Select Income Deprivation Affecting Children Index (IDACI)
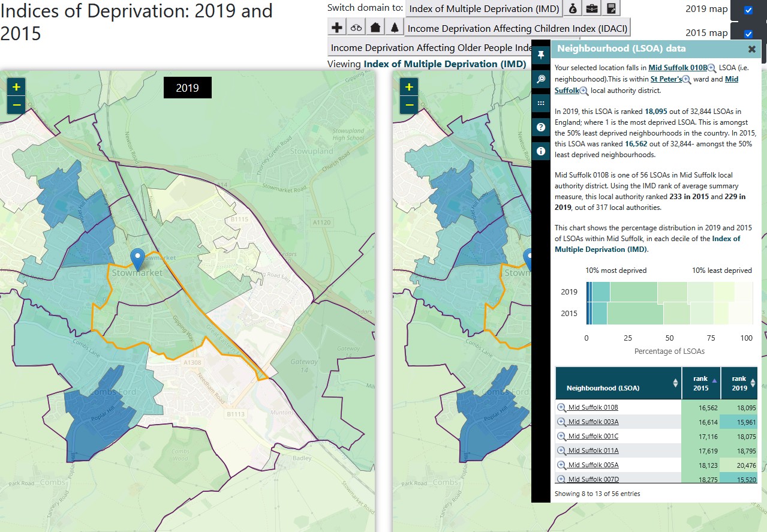This screenshot has height=532, width=767. [518, 28]
